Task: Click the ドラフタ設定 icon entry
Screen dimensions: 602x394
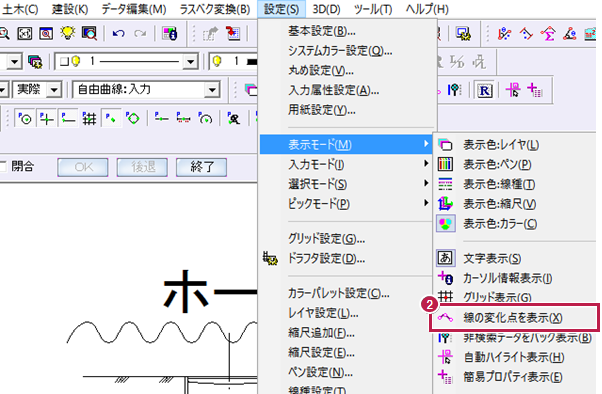Action: (270, 259)
